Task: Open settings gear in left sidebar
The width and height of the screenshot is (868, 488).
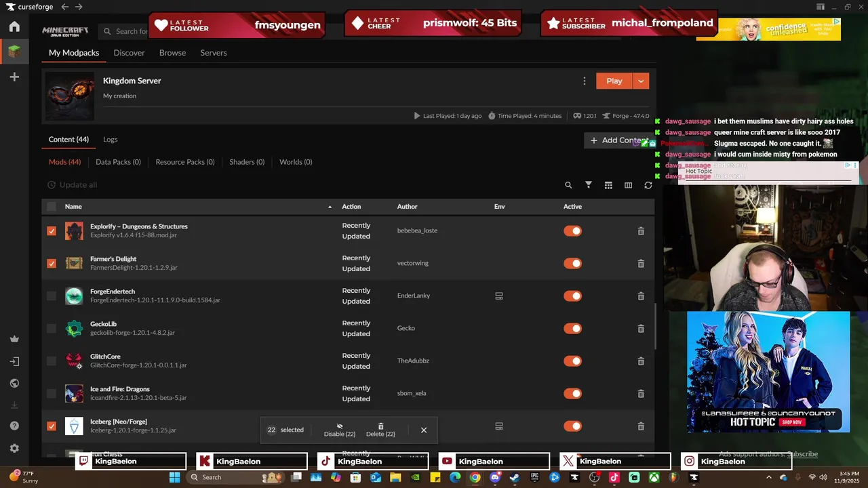Action: click(14, 448)
